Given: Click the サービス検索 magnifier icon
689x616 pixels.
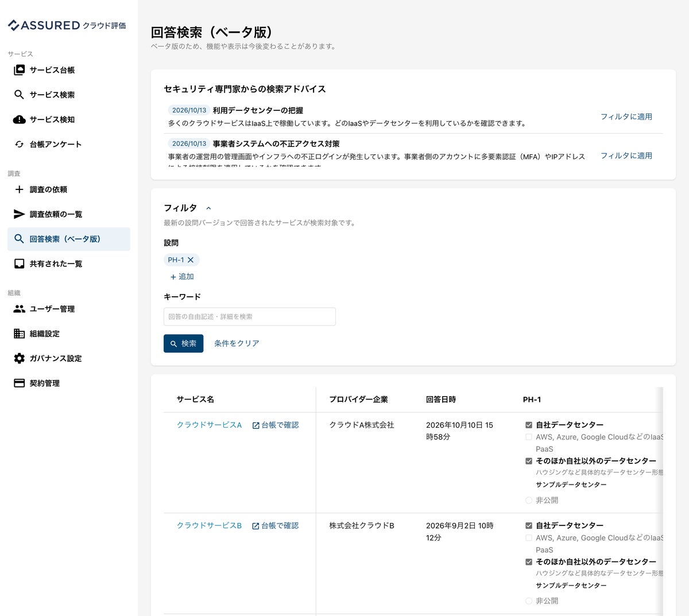Looking at the screenshot, I should [x=20, y=95].
